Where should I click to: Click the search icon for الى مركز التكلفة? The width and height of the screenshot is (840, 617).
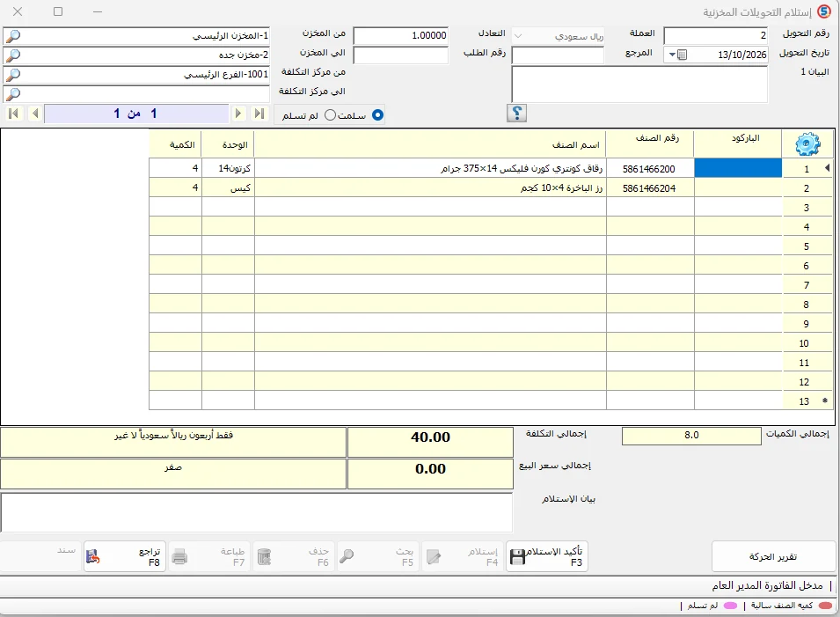pyautogui.click(x=12, y=94)
